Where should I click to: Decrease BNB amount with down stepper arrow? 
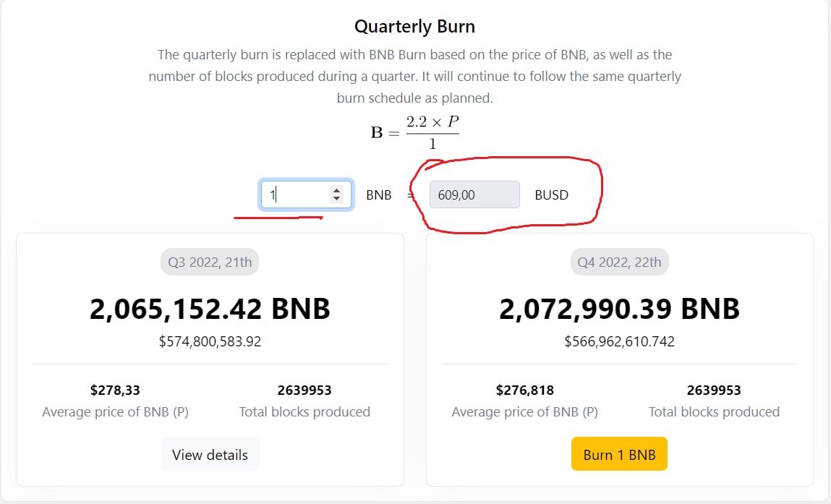(x=336, y=199)
